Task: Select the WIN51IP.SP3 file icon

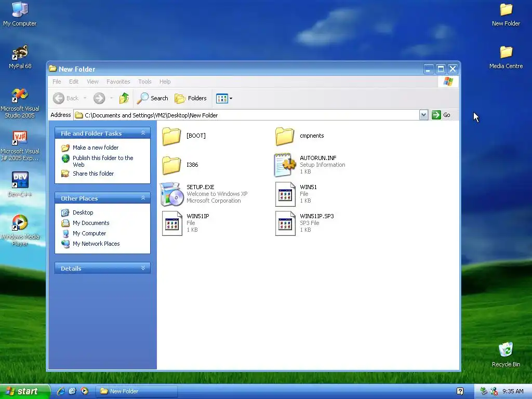Action: [x=285, y=223]
